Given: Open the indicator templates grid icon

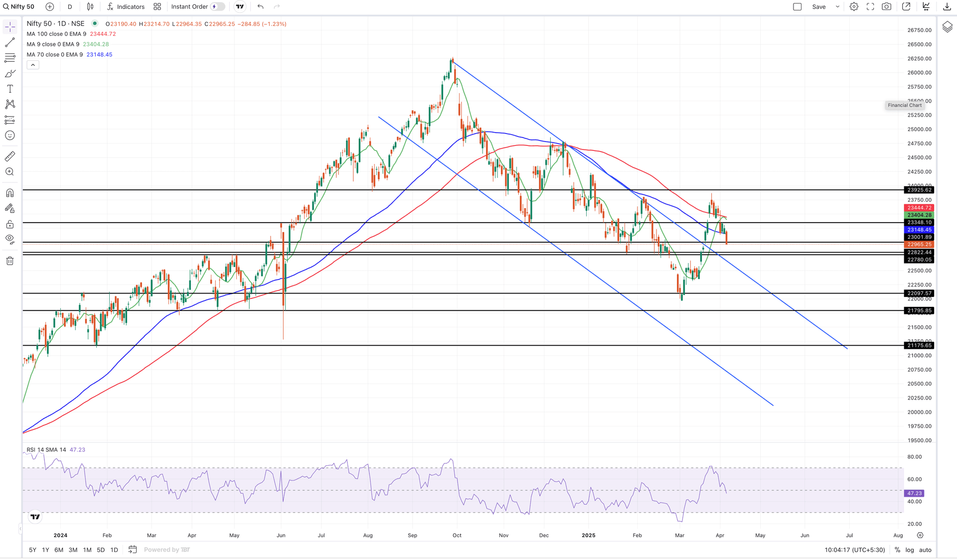Looking at the screenshot, I should pos(158,7).
